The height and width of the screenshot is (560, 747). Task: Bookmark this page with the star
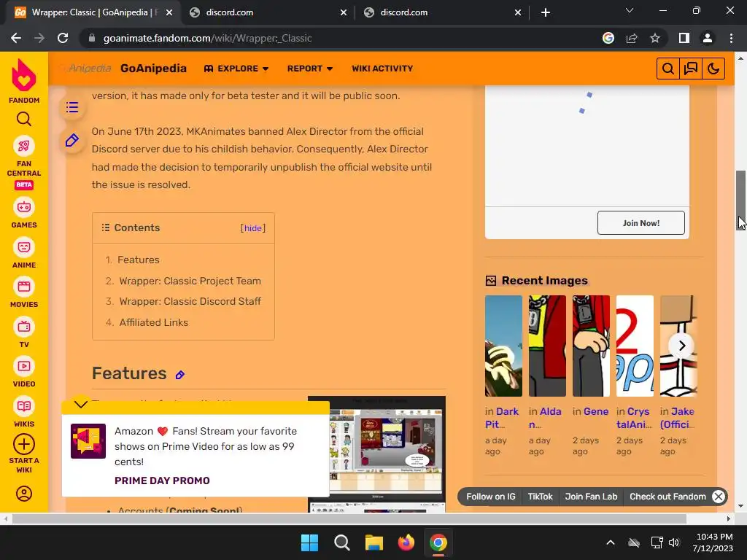pos(655,38)
